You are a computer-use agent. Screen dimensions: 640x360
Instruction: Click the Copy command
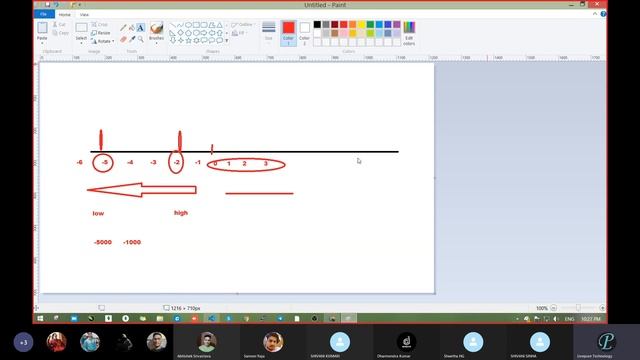(x=60, y=33)
